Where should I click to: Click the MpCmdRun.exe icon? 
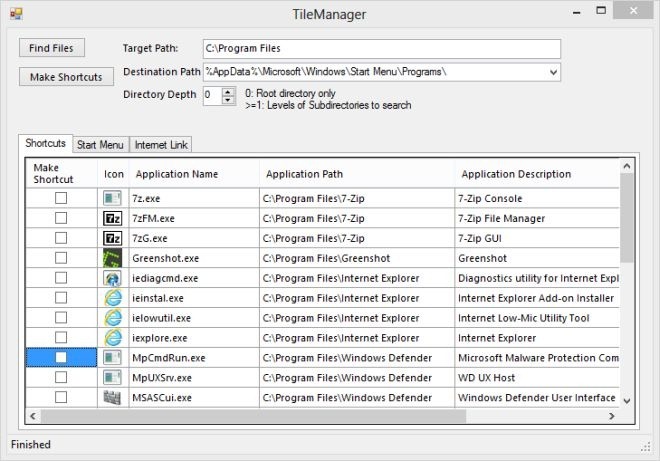[x=112, y=358]
